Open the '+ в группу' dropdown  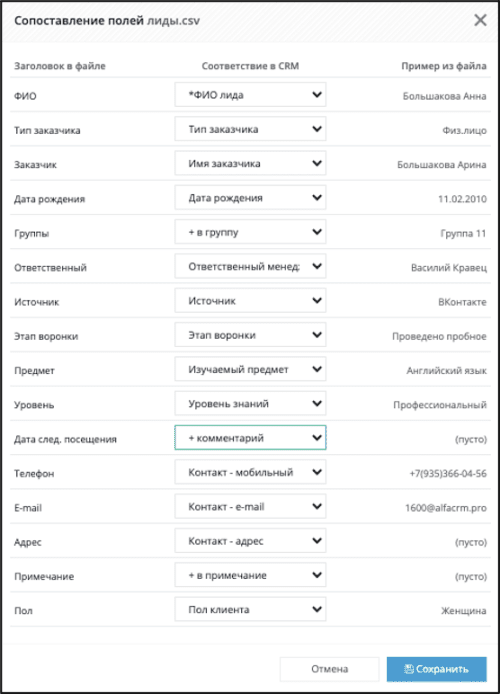click(x=250, y=232)
